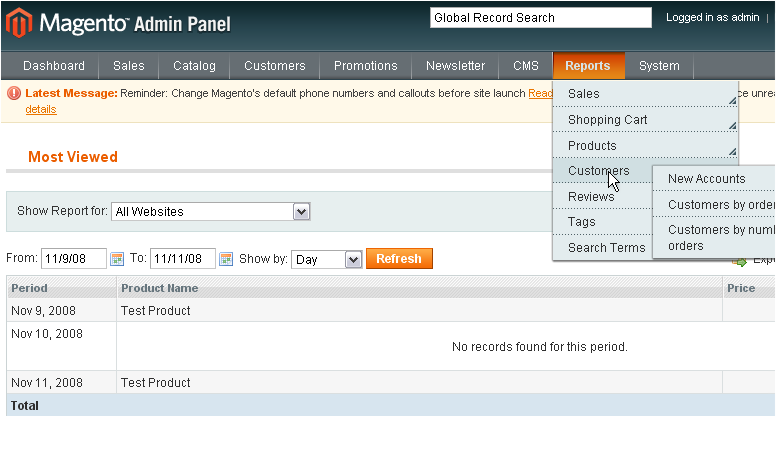
Task: Open the Reports menu tab
Action: 588,66
